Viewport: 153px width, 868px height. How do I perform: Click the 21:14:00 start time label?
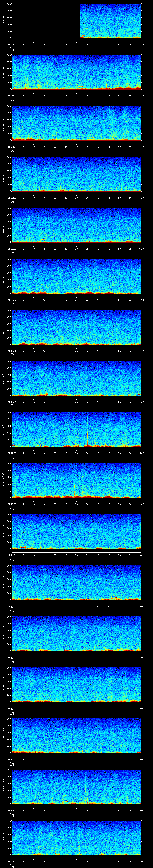pos(12,555)
